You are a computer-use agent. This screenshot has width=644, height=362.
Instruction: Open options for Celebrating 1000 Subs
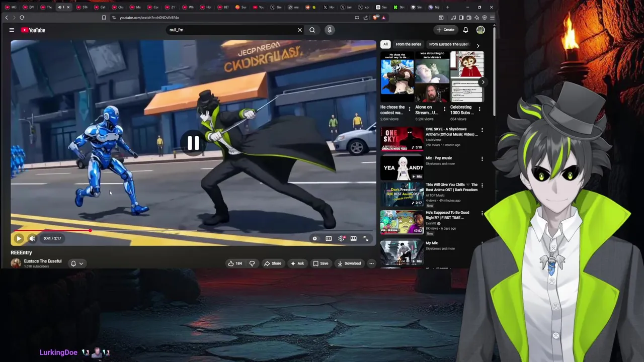(479, 109)
